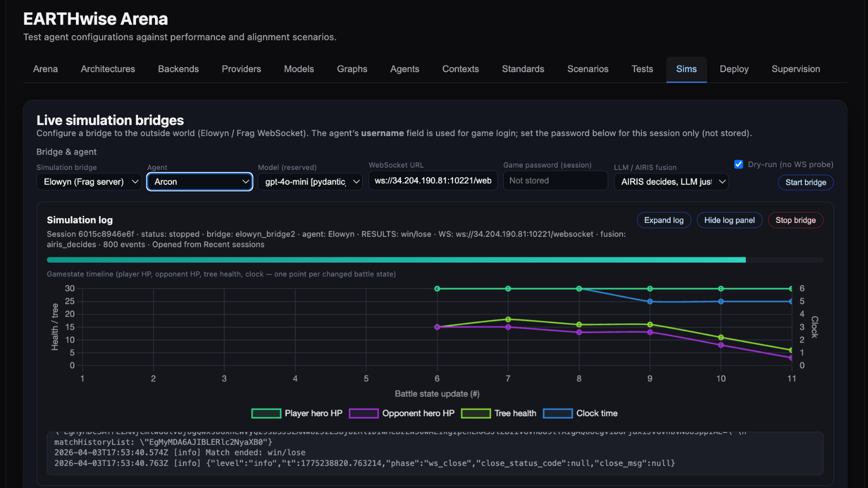Open the Agent dropdown showing Arcon

(x=200, y=182)
